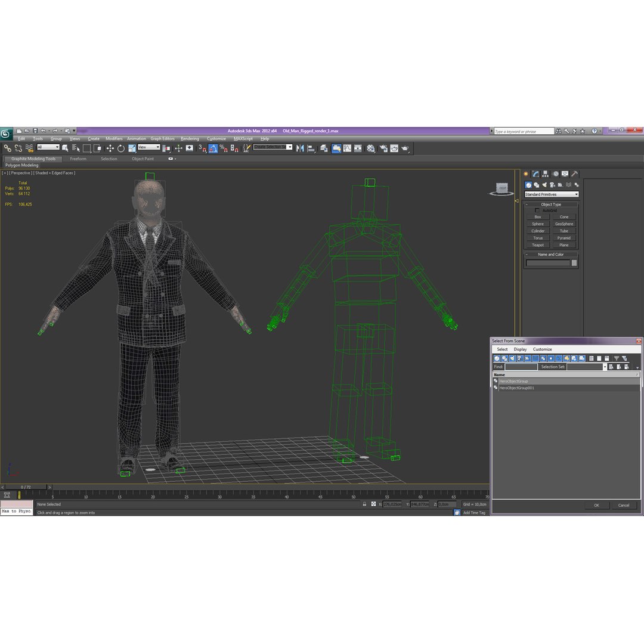Screen dimensions: 644x644
Task: Activate the Select Object tool
Action: pos(65,148)
